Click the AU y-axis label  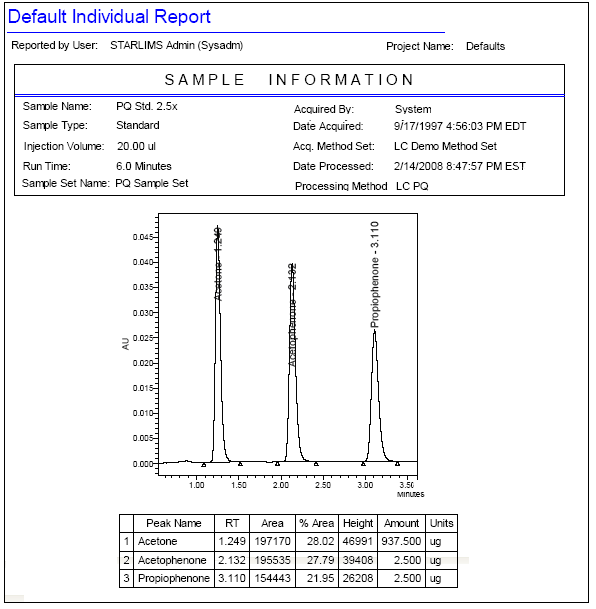click(x=125, y=344)
